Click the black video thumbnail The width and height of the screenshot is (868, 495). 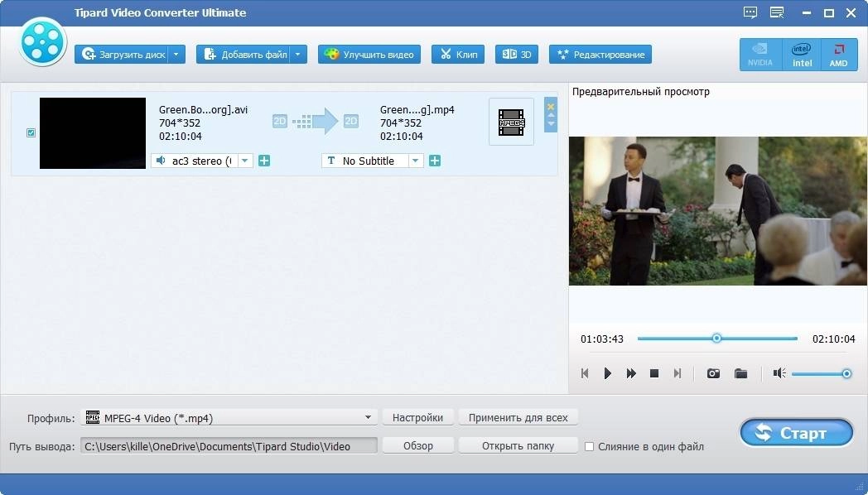pos(93,133)
